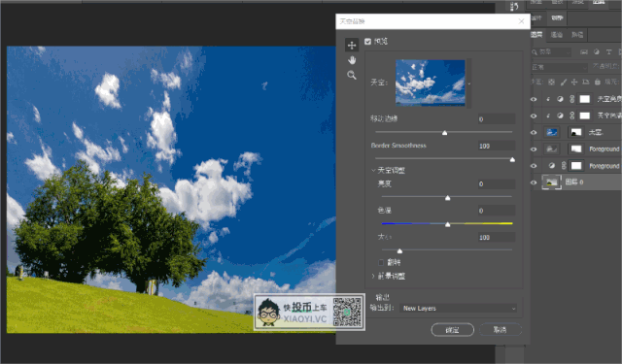622x364 pixels.
Task: Select the 天空 layer mask thumbnail
Action: click(575, 132)
